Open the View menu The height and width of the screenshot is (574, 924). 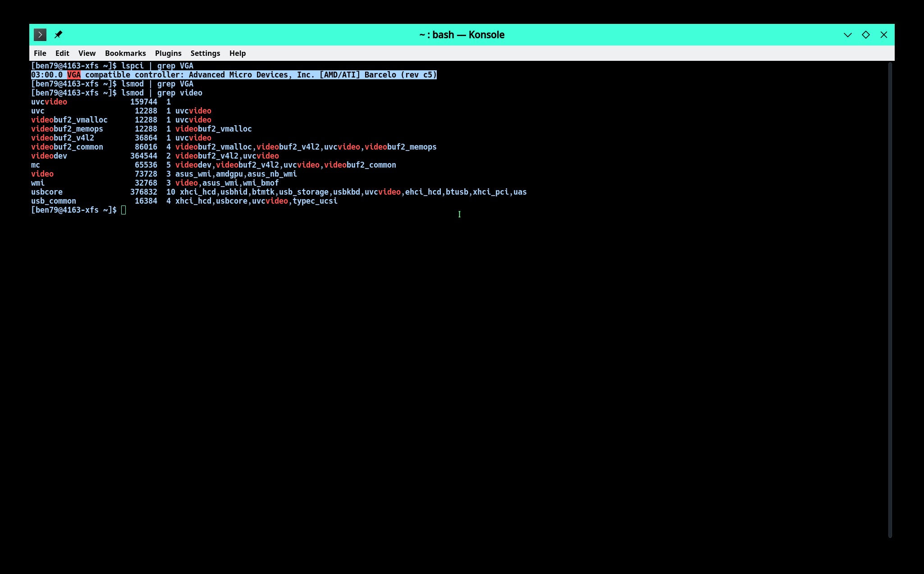point(87,53)
